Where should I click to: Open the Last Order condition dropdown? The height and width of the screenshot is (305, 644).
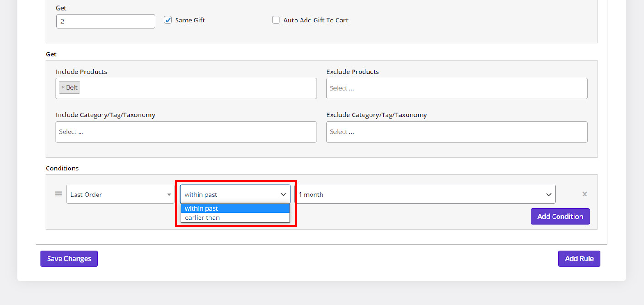click(120, 195)
